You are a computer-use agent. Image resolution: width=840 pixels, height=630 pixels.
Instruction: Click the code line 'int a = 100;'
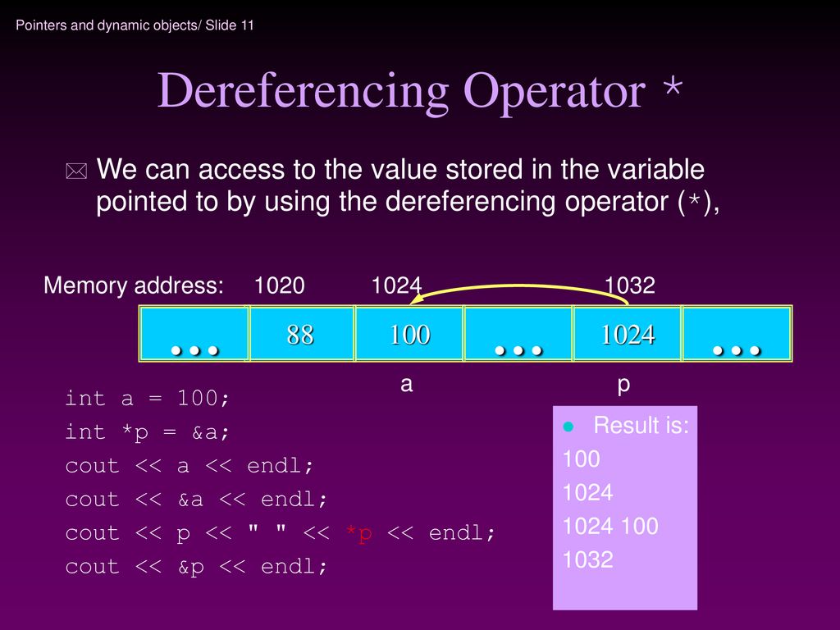coord(148,398)
